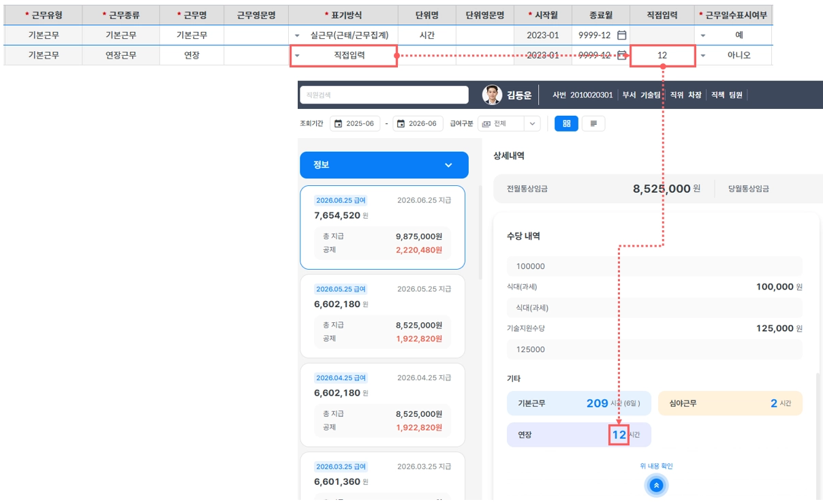Click the 2026-06 period end field

tap(417, 124)
